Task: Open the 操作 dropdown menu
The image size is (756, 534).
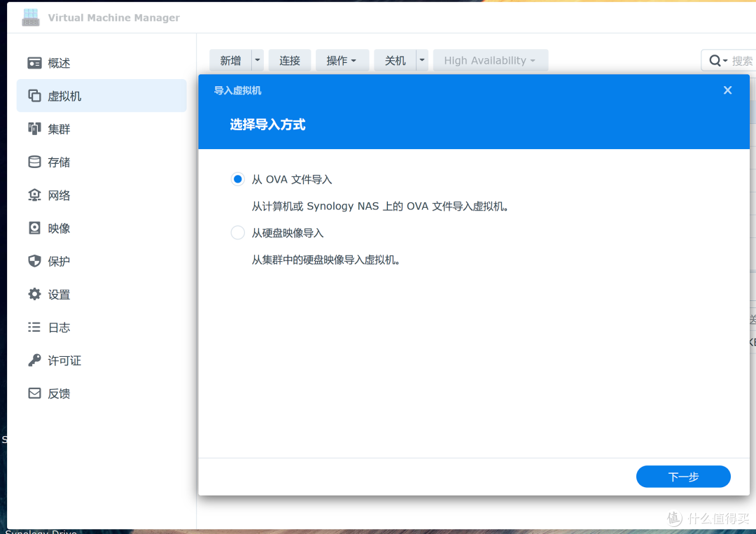Action: pyautogui.click(x=342, y=60)
